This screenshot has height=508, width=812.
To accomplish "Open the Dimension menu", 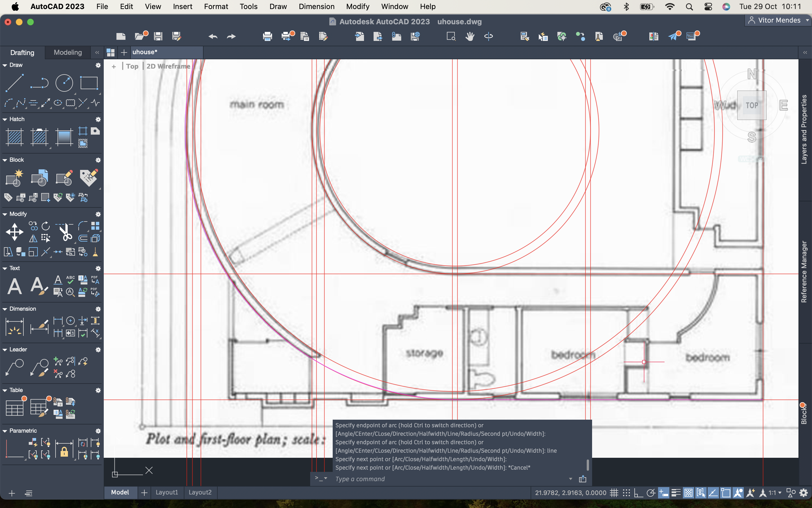I will coord(316,6).
